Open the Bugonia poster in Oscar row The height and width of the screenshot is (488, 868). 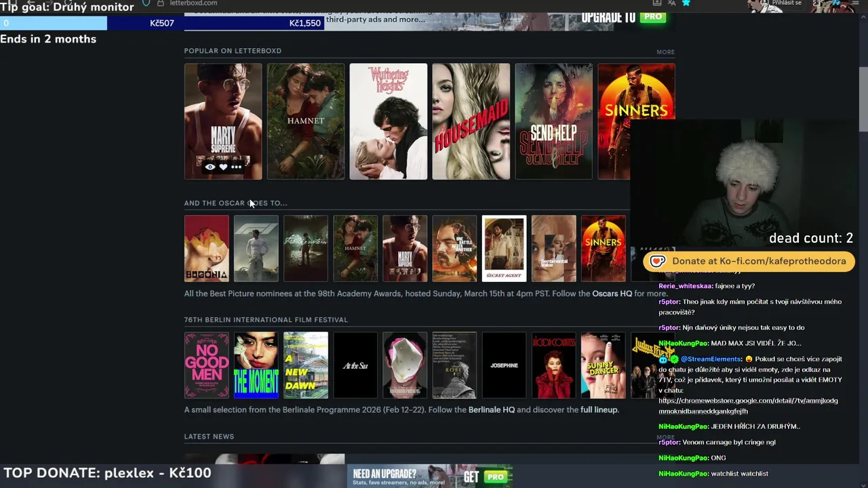[207, 248]
